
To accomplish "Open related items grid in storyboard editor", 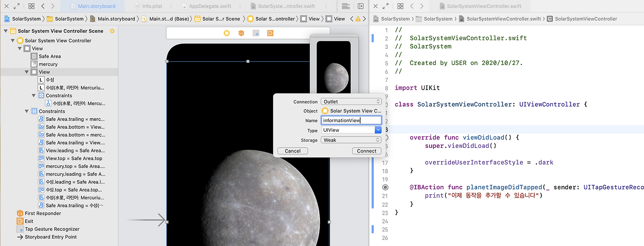I will pyautogui.click(x=32, y=6).
